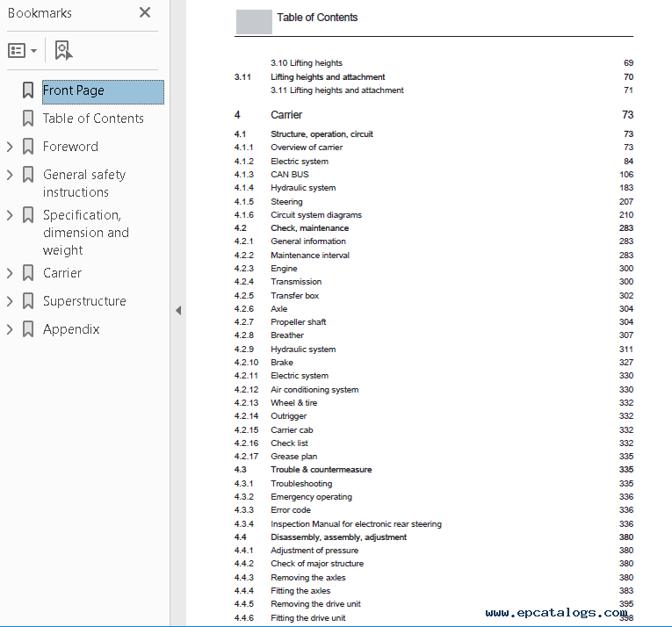This screenshot has width=672, height=627.
Task: Click the General safety instructions bookmark icon
Action: coord(28,175)
